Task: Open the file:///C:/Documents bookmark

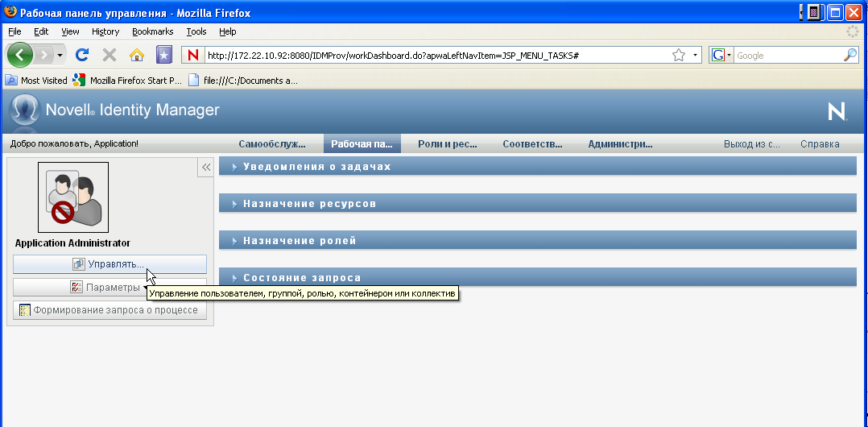Action: pos(243,81)
